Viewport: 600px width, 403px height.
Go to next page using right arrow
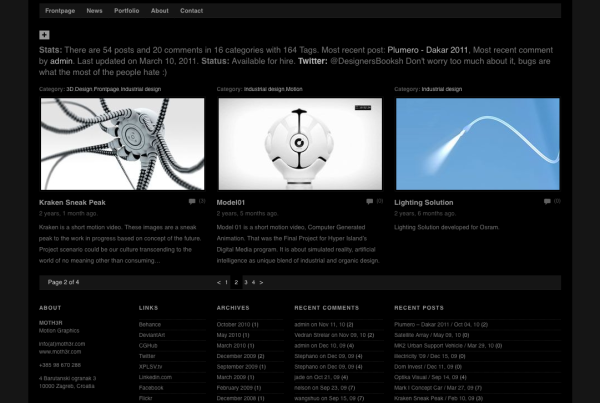coord(261,283)
